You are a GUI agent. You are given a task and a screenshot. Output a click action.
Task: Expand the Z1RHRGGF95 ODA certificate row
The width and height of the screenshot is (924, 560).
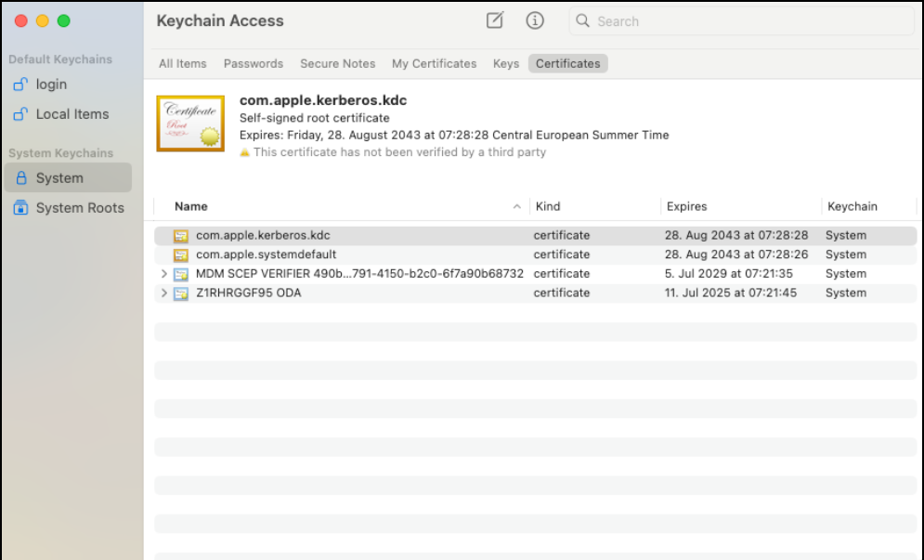point(164,293)
